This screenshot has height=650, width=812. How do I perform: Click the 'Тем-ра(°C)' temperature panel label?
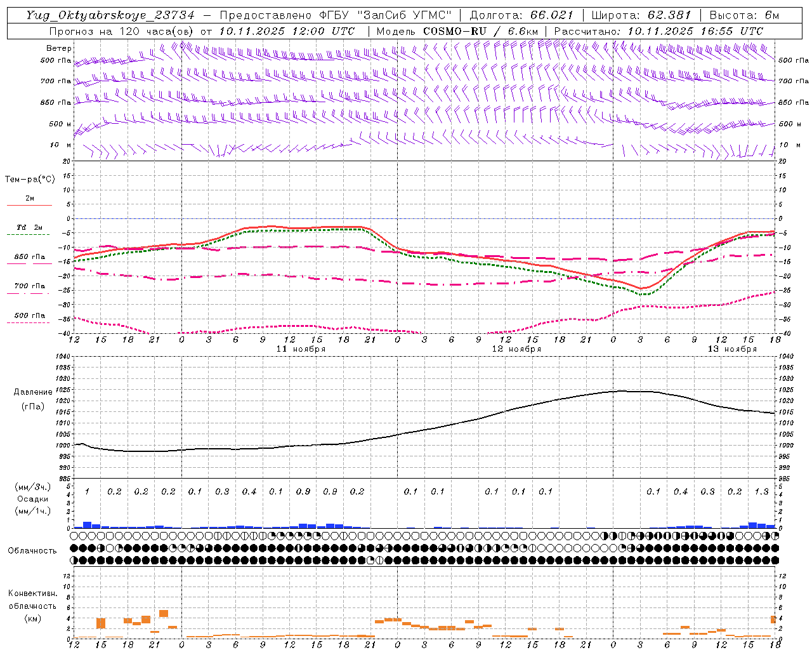point(30,180)
